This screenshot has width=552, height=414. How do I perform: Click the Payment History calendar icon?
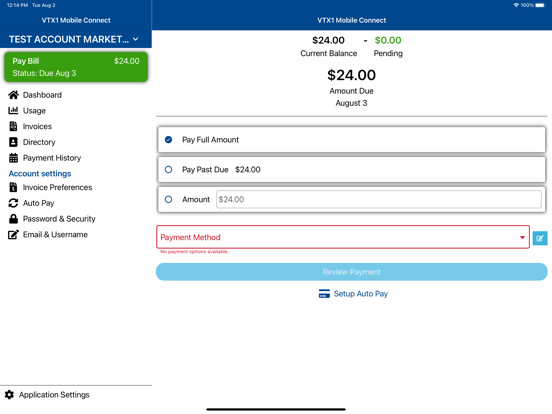13,158
